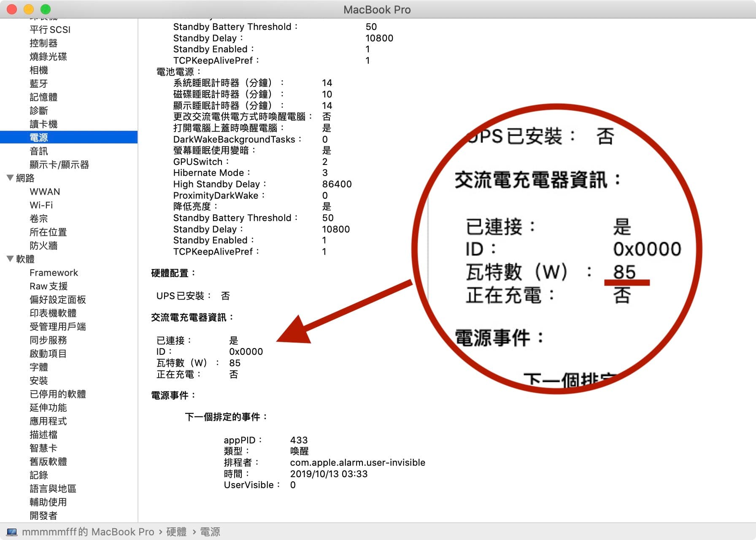The height and width of the screenshot is (540, 756).
Task: Select 防火牆 in the sidebar
Action: tap(43, 246)
